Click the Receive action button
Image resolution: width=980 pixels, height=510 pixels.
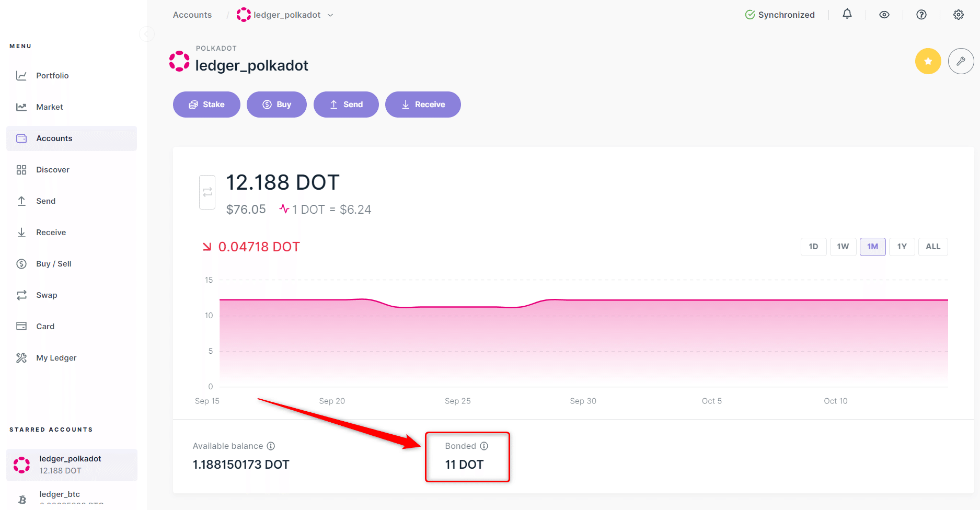(x=423, y=105)
